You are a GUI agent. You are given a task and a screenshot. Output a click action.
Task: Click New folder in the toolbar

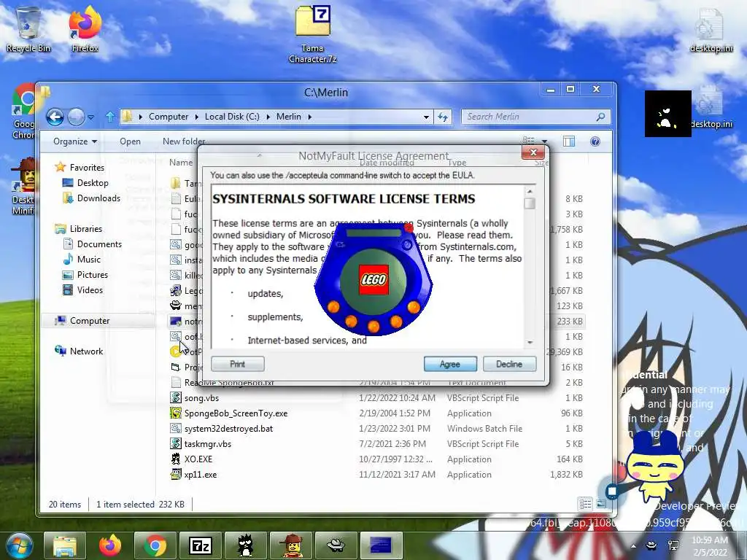point(183,141)
